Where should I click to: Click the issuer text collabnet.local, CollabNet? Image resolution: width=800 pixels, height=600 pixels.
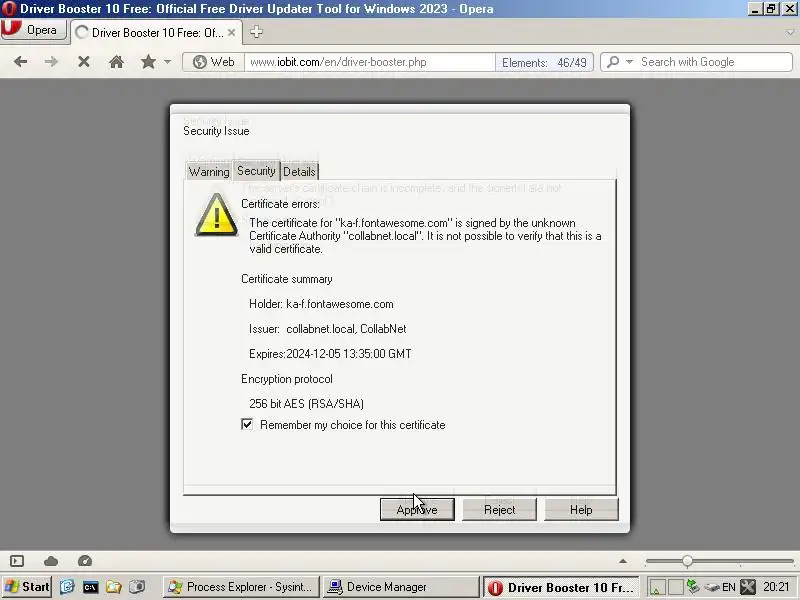click(346, 329)
